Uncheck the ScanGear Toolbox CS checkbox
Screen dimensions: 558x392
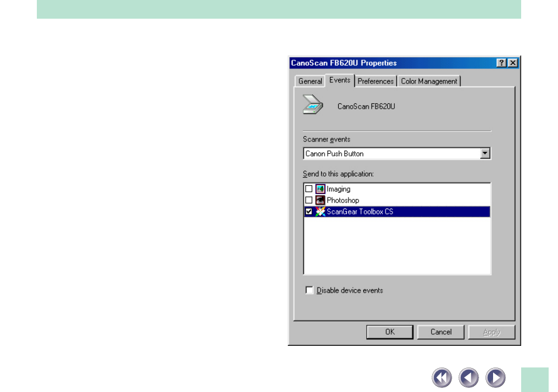pyautogui.click(x=309, y=211)
